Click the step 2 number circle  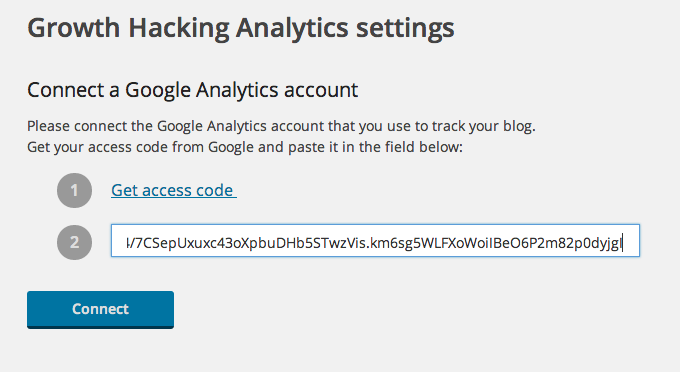[74, 242]
